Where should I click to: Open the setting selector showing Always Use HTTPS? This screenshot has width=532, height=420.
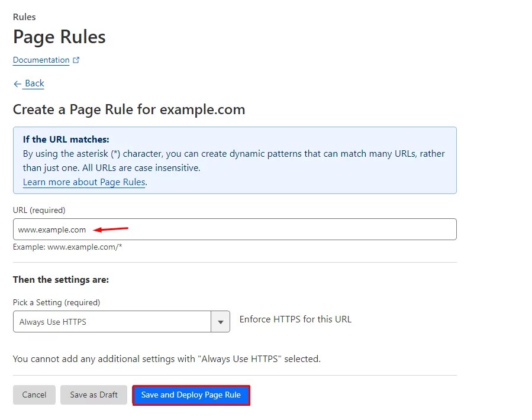tap(112, 321)
